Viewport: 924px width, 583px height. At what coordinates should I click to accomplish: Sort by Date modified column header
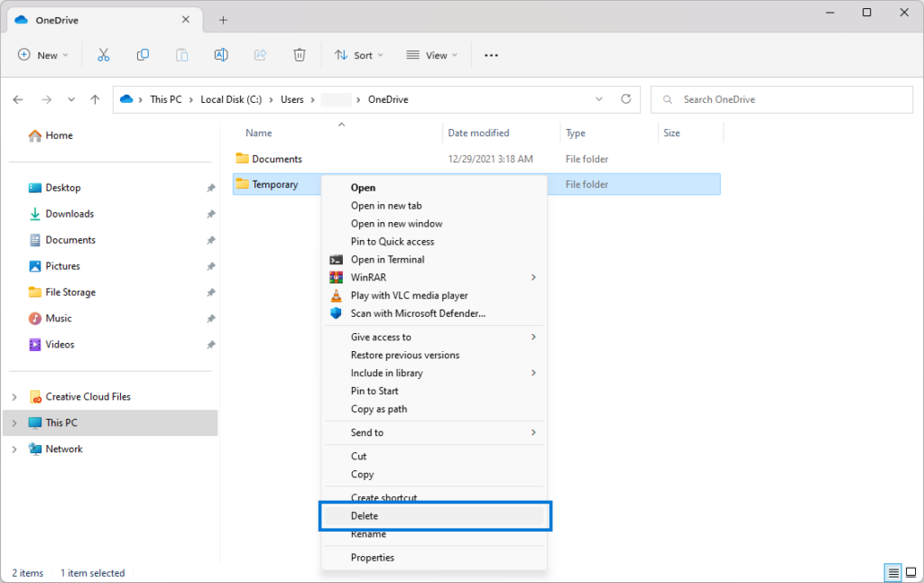click(x=478, y=134)
